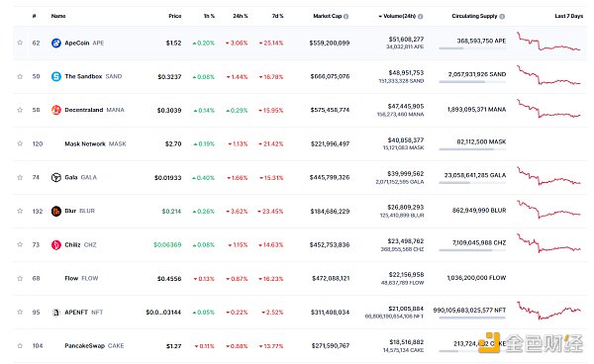This screenshot has width=594, height=364.
Task: Show the Circulating Supply info icon
Action: pos(502,16)
